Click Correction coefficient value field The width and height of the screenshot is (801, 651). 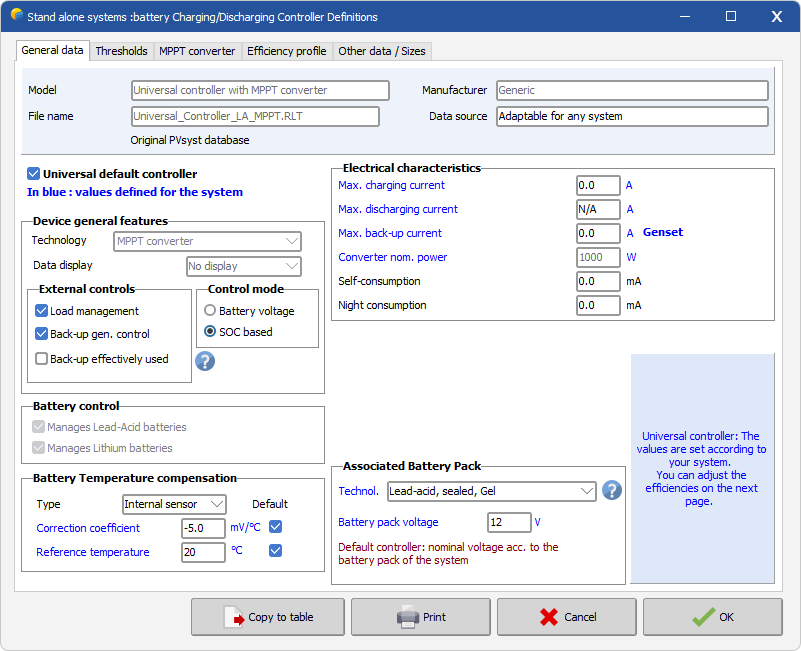[x=203, y=528]
